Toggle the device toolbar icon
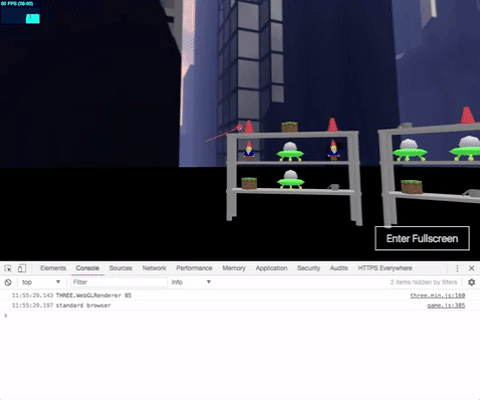Viewport: 480px width, 400px height. tap(22, 268)
